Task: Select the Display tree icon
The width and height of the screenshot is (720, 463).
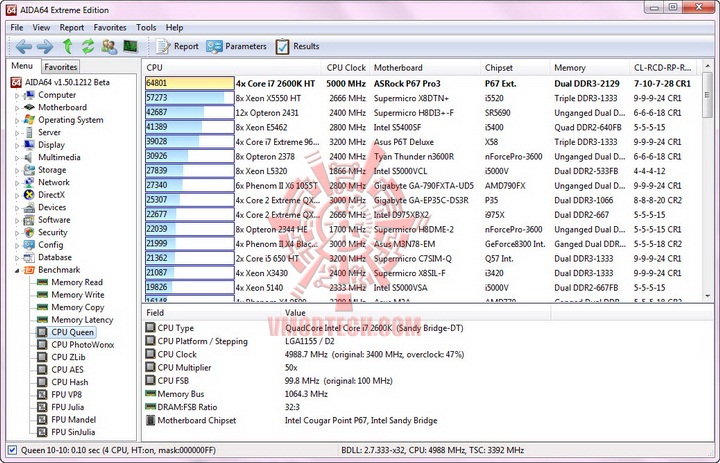Action: 29,145
